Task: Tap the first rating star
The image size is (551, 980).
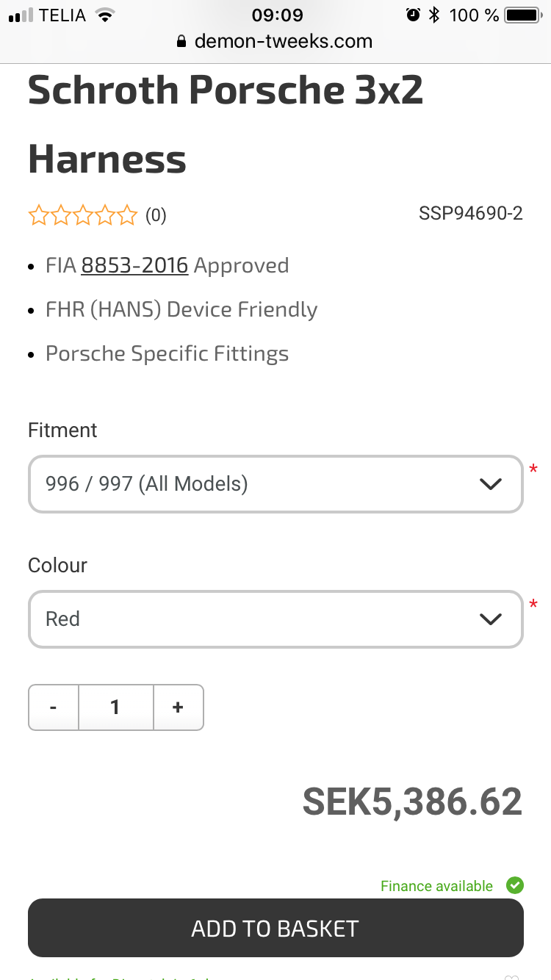Action: coord(37,215)
